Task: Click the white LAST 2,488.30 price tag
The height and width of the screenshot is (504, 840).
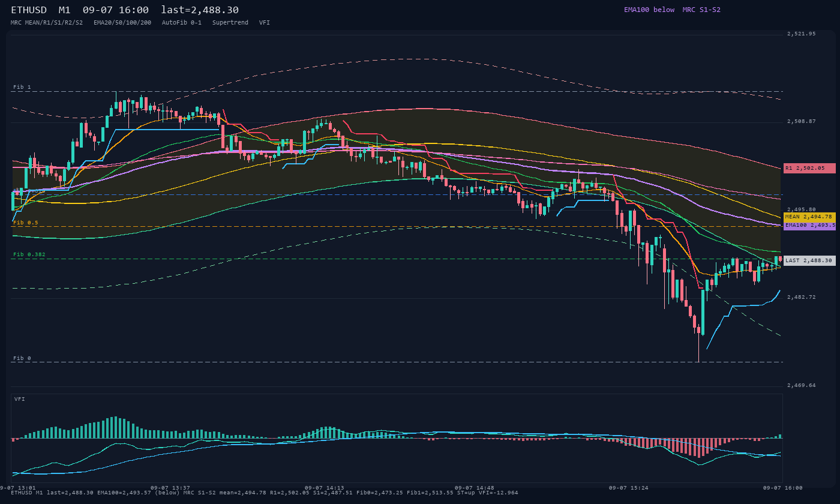Action: point(809,260)
